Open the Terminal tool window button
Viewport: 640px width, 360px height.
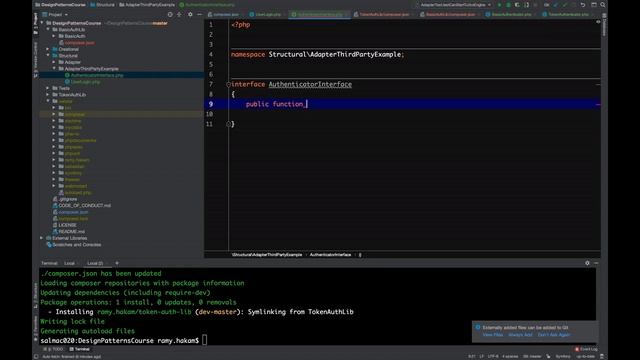pos(80,349)
